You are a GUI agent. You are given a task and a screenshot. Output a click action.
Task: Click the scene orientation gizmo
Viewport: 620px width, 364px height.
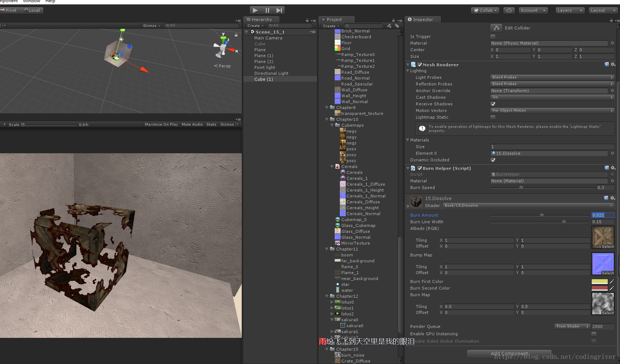coord(223,48)
